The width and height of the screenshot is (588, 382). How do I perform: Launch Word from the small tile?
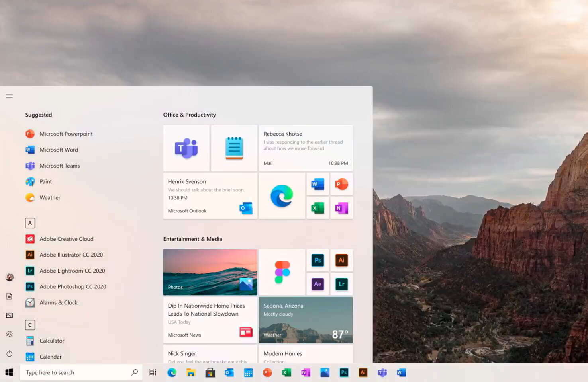(x=318, y=184)
